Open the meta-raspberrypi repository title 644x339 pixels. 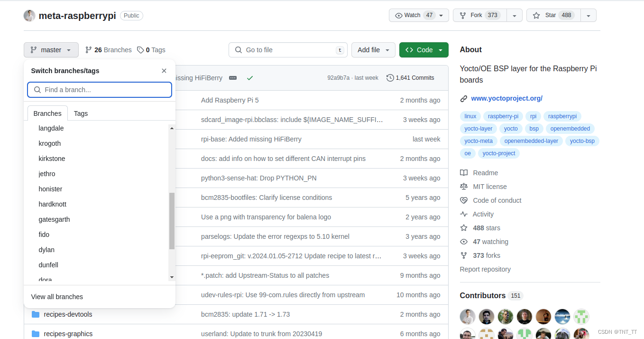click(x=77, y=16)
